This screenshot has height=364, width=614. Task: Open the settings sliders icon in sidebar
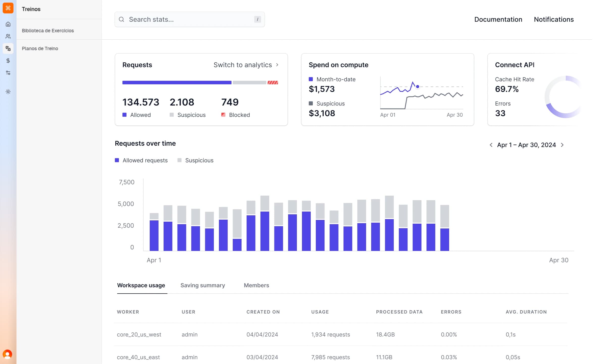click(x=8, y=73)
